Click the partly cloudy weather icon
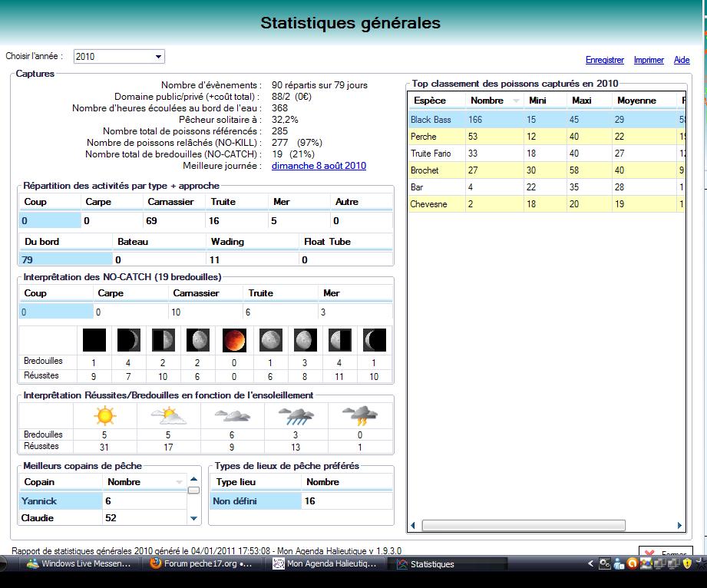The width and height of the screenshot is (707, 588). point(169,415)
